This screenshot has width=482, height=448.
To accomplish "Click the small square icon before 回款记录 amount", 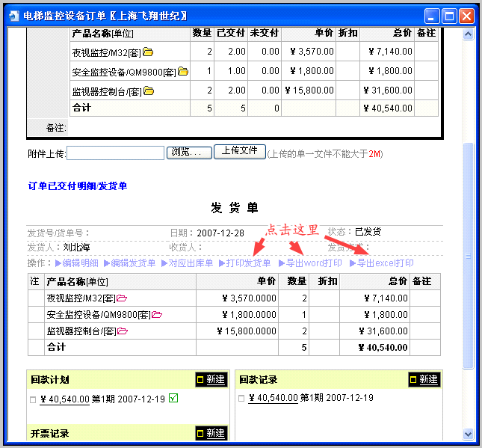I will [241, 399].
